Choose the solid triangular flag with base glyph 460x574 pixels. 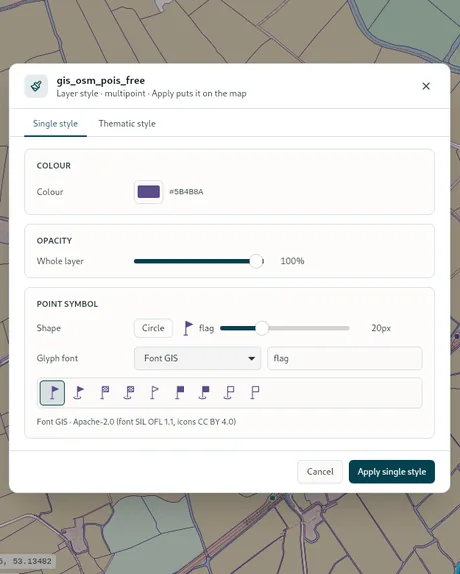[78, 393]
